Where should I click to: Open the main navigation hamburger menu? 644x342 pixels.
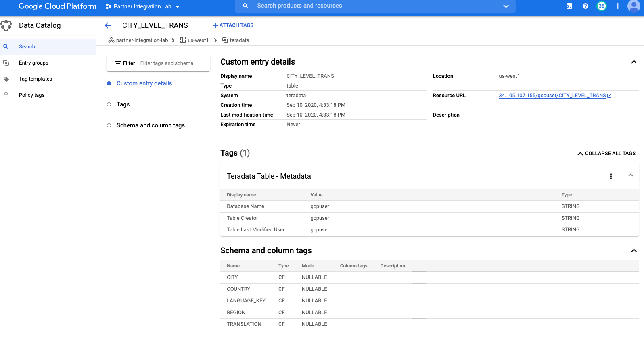click(x=6, y=6)
